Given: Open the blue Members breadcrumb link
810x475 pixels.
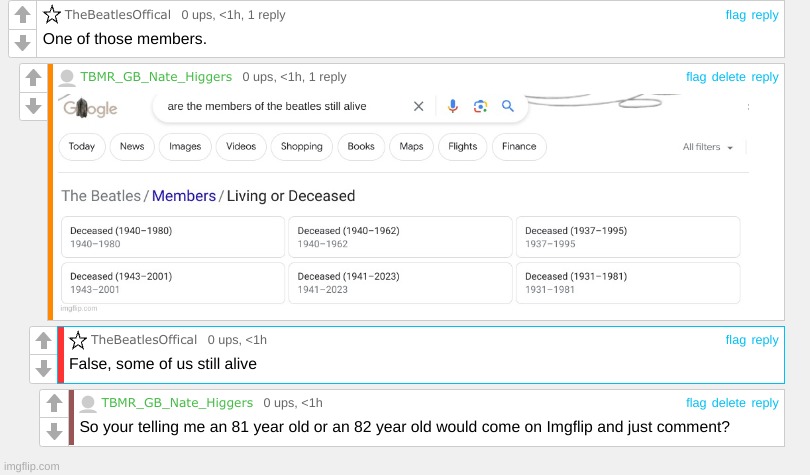Looking at the screenshot, I should [x=184, y=196].
